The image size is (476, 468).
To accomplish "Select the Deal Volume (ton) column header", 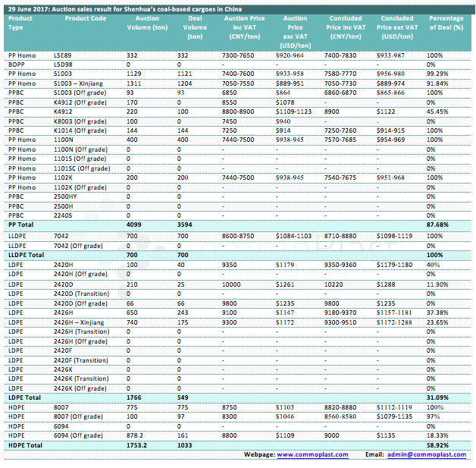I will point(195,27).
